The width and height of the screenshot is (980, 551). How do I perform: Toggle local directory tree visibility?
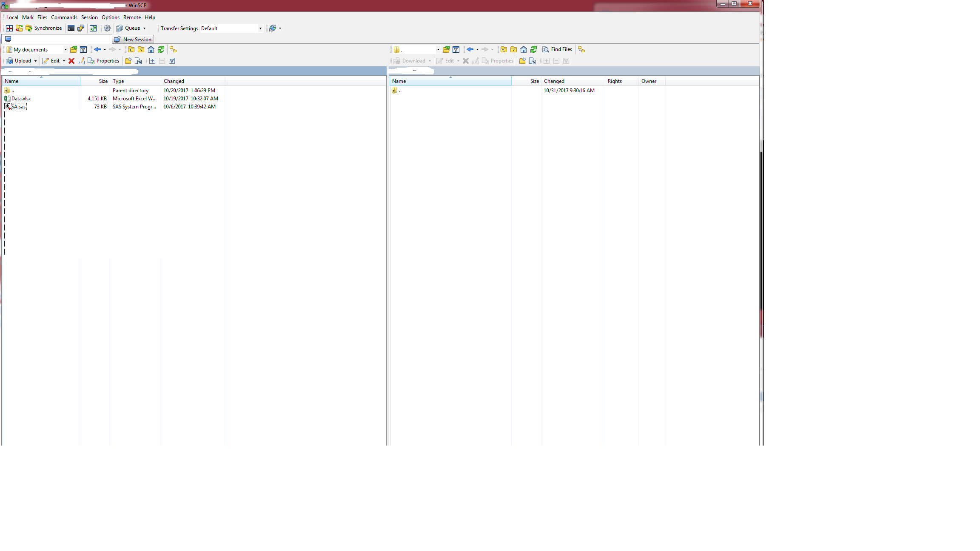173,50
